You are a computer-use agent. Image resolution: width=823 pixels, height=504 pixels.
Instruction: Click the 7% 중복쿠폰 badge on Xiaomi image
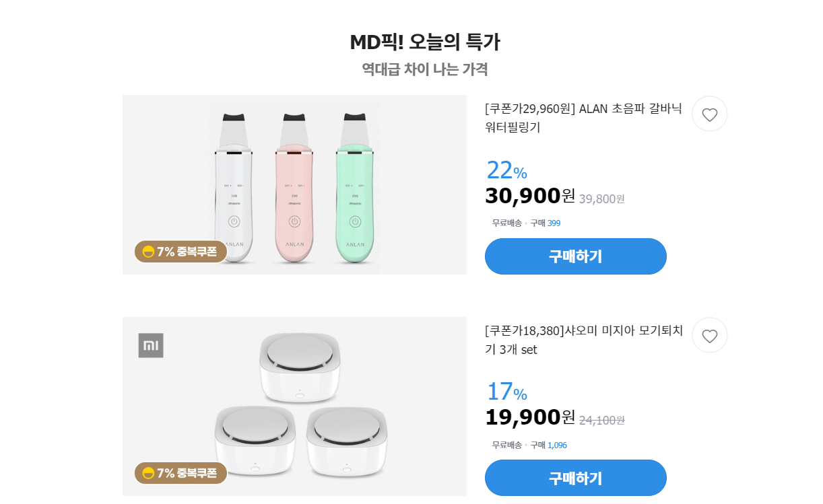tap(180, 473)
